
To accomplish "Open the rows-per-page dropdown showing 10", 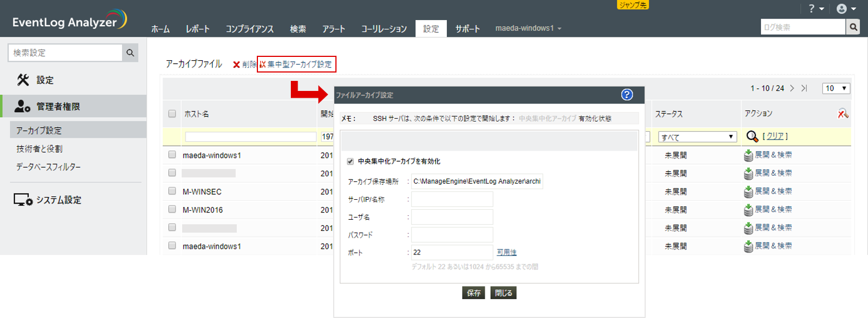I will click(836, 88).
